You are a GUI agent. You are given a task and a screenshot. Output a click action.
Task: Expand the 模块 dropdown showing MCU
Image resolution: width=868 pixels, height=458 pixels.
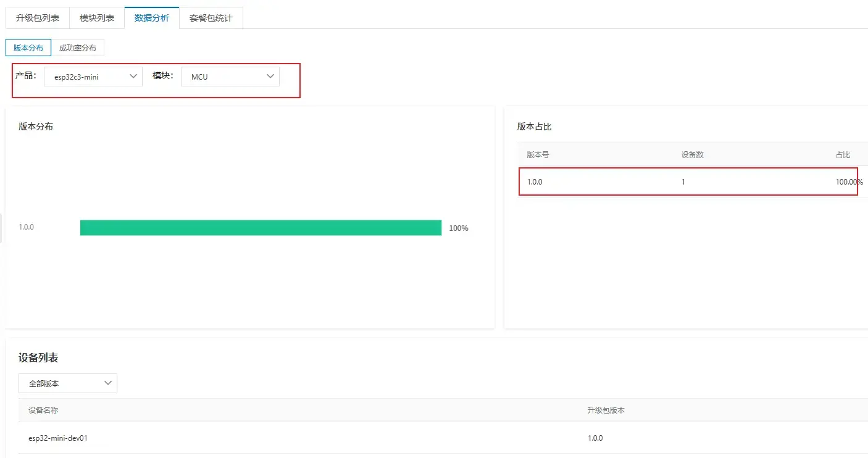pos(230,77)
